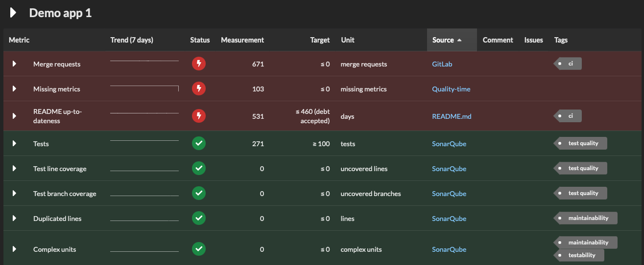
Task: Click red status icon for Merge requests
Action: 199,64
